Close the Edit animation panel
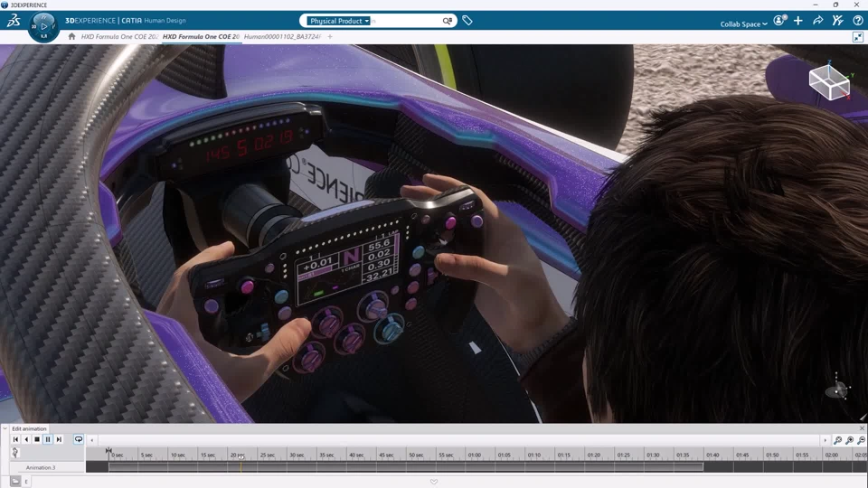 (862, 428)
